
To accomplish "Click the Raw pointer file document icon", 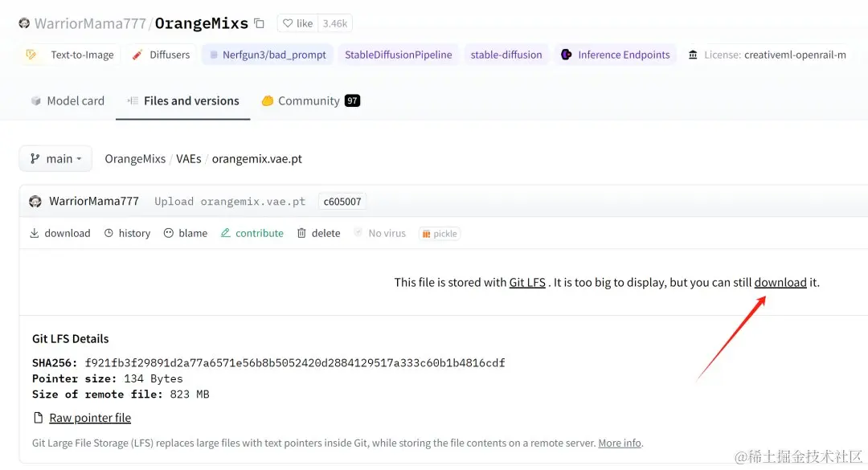I will pyautogui.click(x=39, y=418).
